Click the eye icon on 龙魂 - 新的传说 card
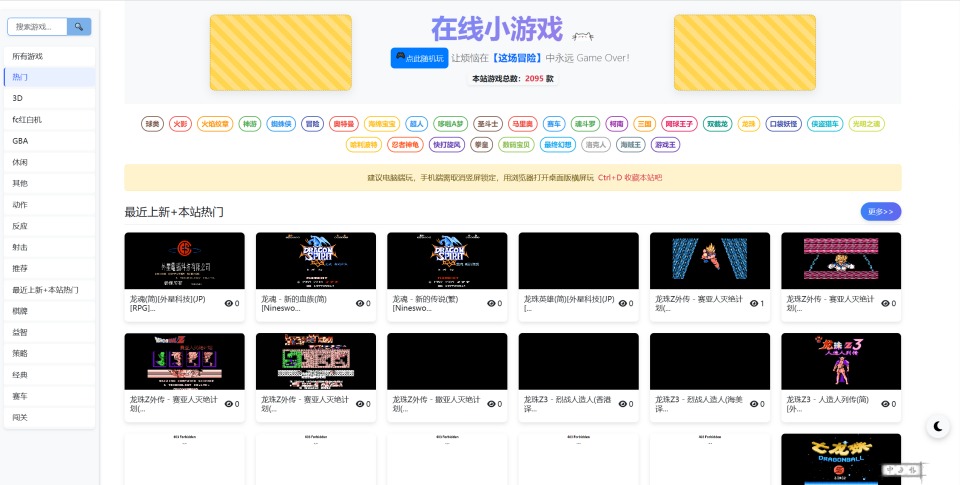The image size is (960, 485). [491, 303]
